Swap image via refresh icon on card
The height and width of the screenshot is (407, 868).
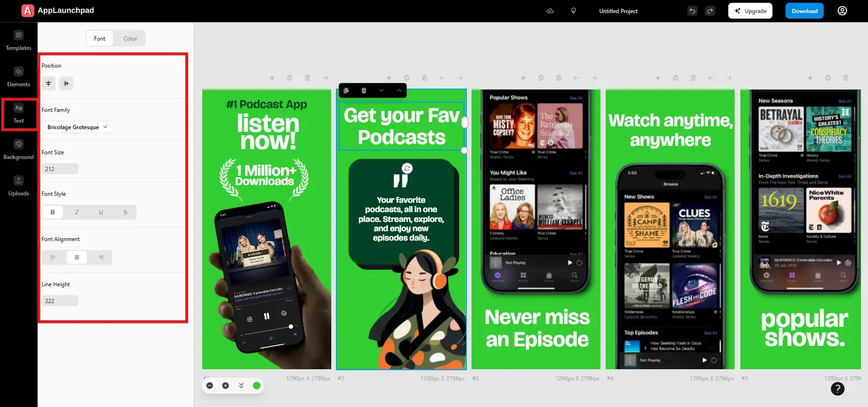click(x=407, y=168)
